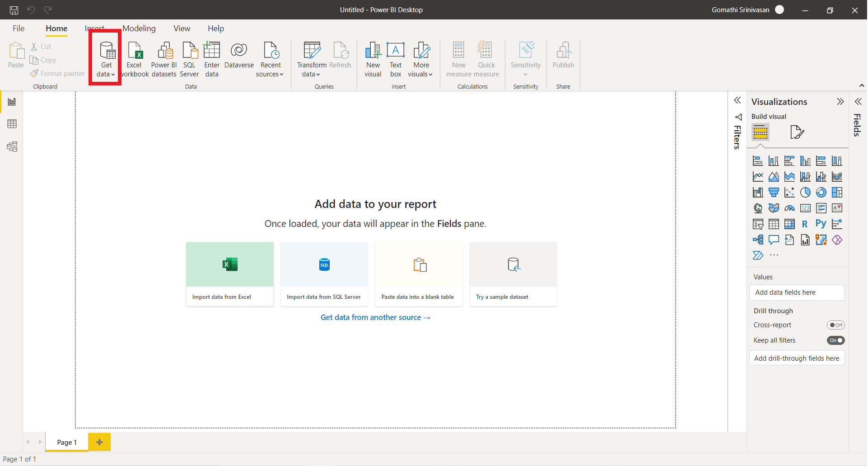Insert a New visual

[373, 59]
